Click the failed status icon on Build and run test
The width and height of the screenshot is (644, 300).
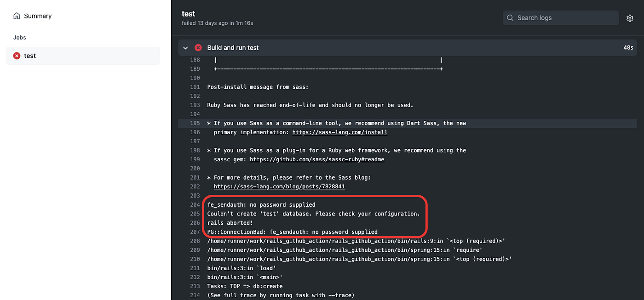pos(198,48)
